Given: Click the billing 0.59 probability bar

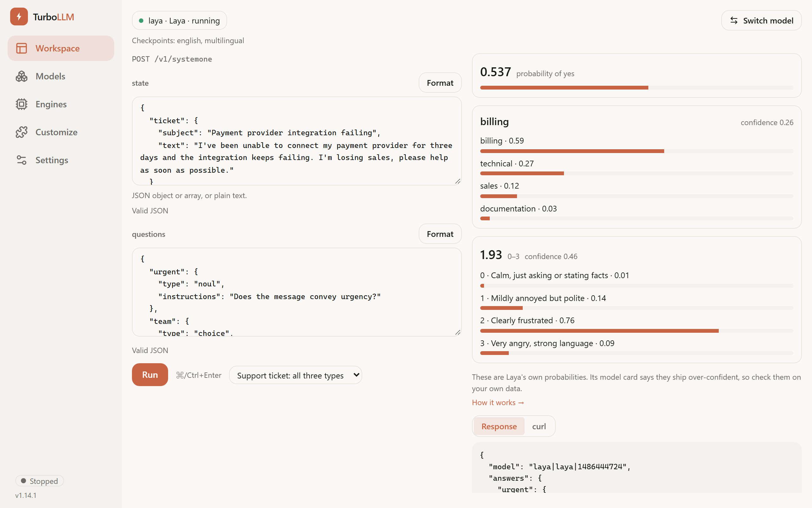Looking at the screenshot, I should coord(637,151).
